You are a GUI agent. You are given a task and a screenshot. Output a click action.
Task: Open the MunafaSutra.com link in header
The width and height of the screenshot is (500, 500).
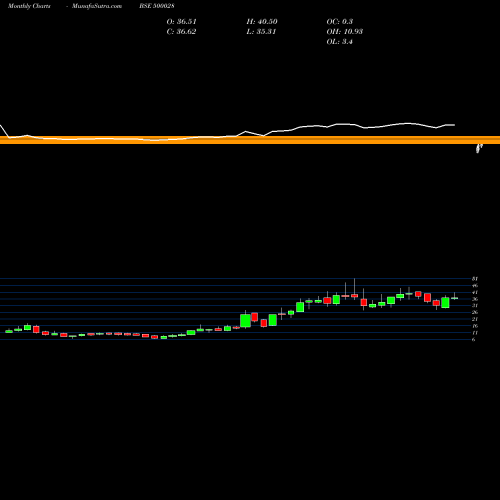pos(97,6)
